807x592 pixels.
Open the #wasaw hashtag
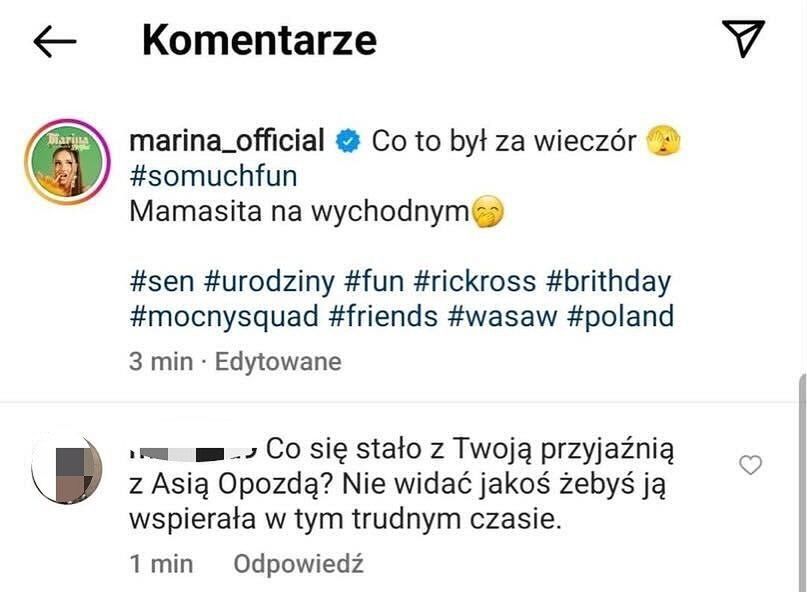tap(501, 317)
